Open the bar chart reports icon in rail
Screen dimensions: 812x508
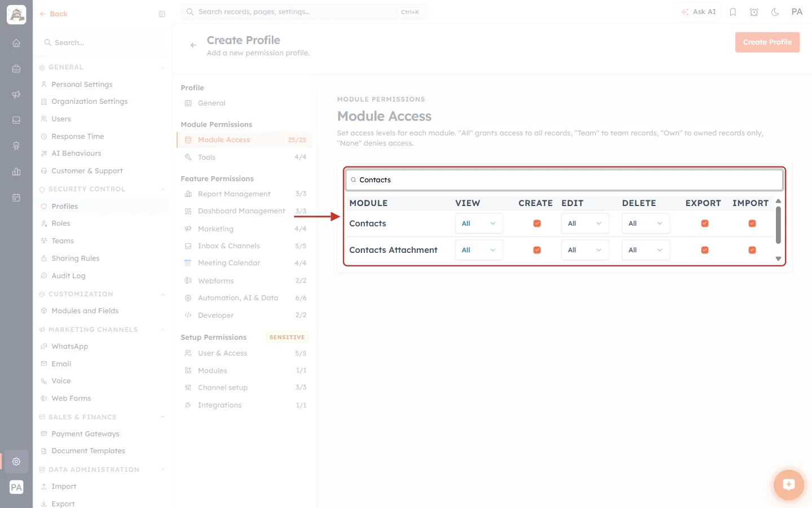pos(16,172)
